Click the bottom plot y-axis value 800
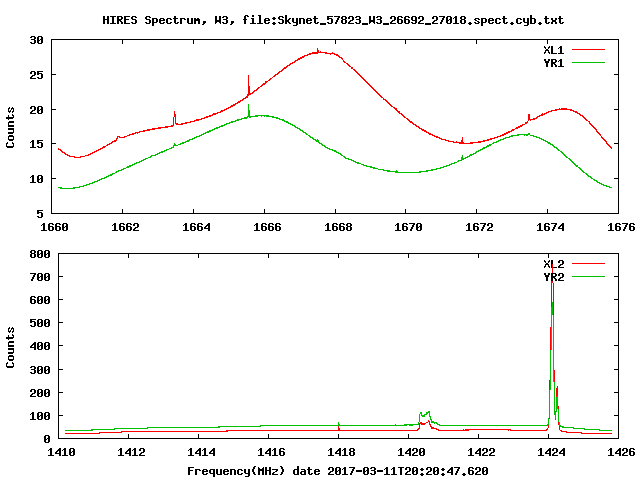The width and height of the screenshot is (640, 480). coord(40,254)
